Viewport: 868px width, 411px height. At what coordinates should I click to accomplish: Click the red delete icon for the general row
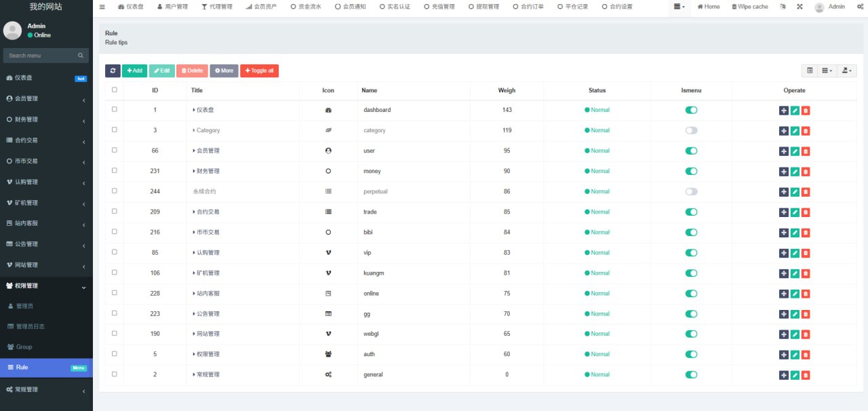coord(806,375)
